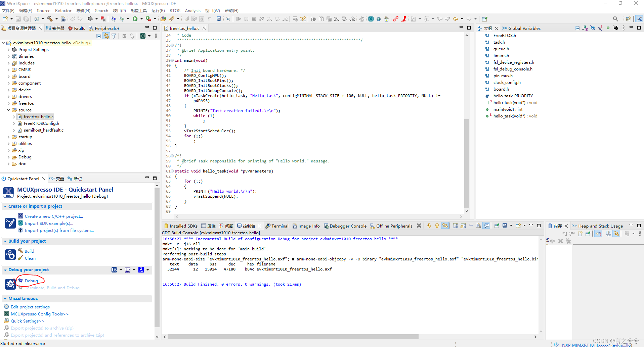Toggle group includes hash icon in outline
The width and height of the screenshot is (644, 347).
616,28
